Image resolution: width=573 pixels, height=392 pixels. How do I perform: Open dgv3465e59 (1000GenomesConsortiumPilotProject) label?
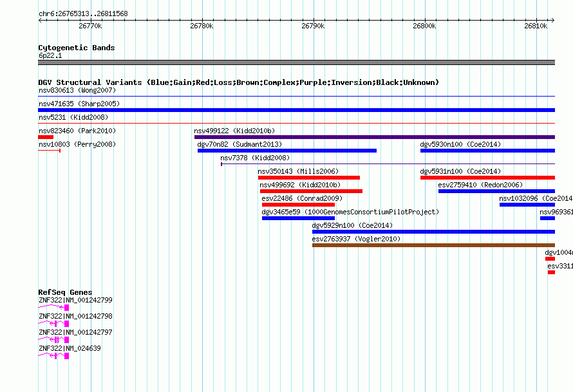[x=350, y=212]
